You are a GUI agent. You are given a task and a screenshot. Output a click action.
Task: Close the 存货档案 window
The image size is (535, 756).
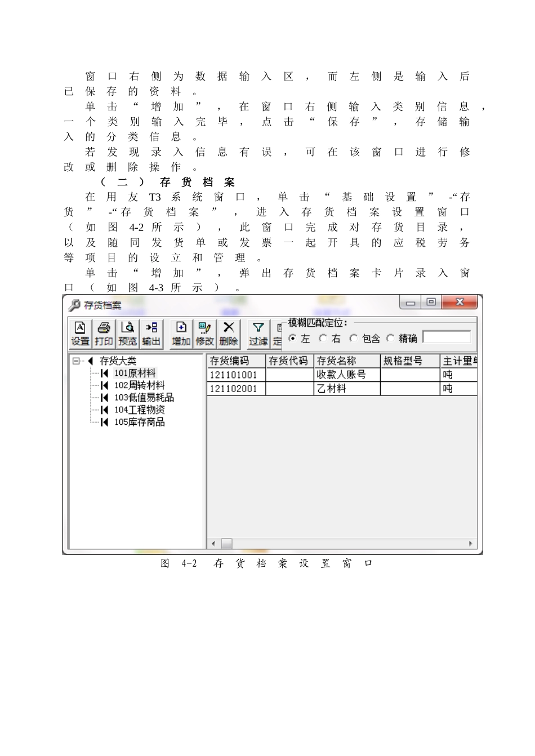pyautogui.click(x=460, y=303)
